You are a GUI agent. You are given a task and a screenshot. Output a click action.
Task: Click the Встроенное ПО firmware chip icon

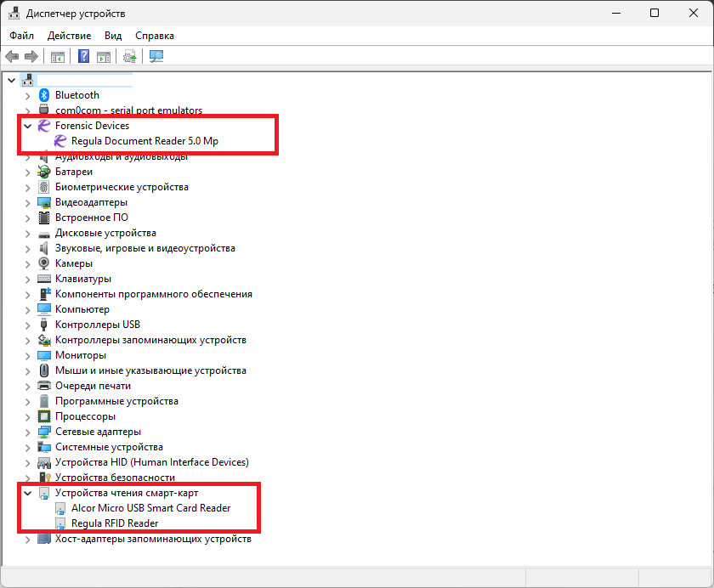[x=43, y=218]
